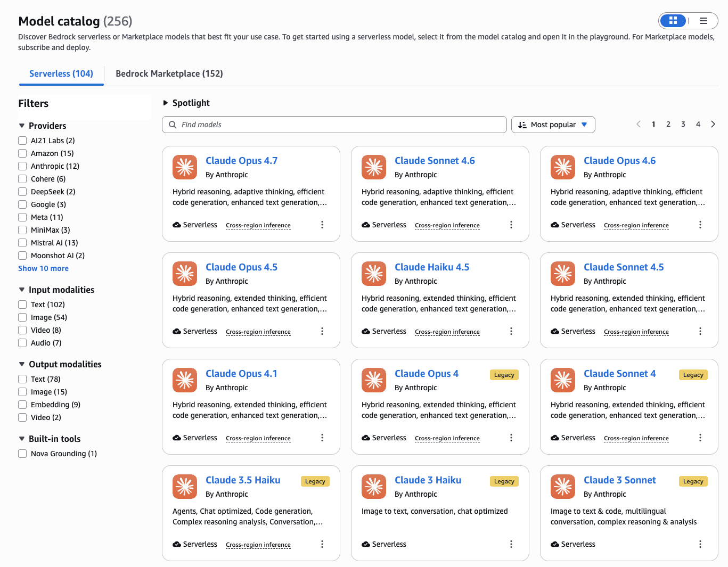The height and width of the screenshot is (567, 728).
Task: Switch to grid view layout
Action: coord(673,21)
